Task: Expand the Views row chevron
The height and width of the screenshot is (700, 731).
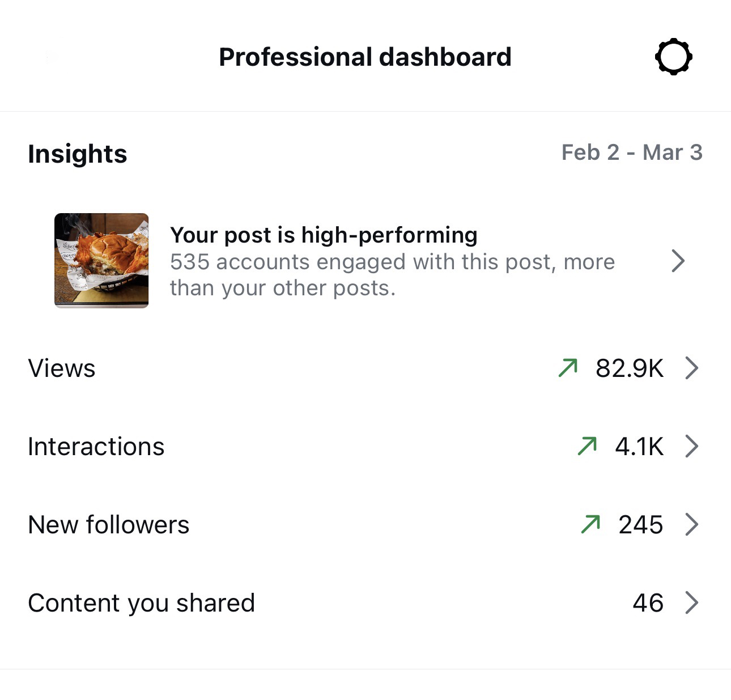Action: [692, 368]
